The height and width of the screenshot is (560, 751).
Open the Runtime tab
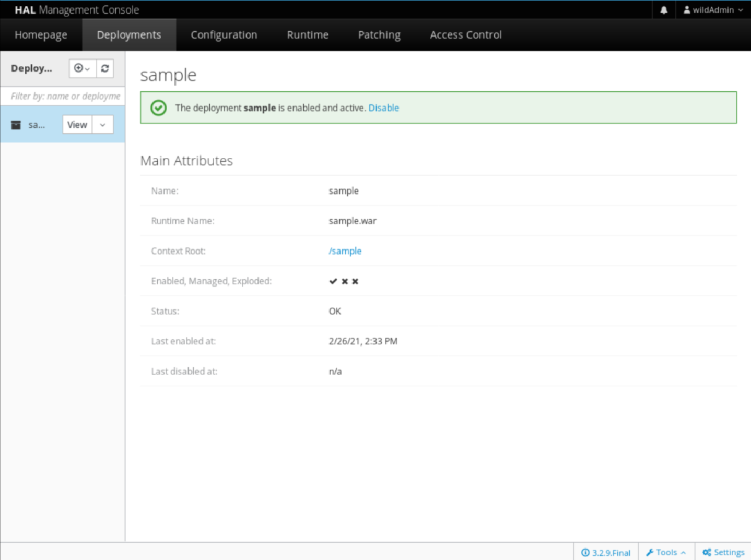coord(308,35)
